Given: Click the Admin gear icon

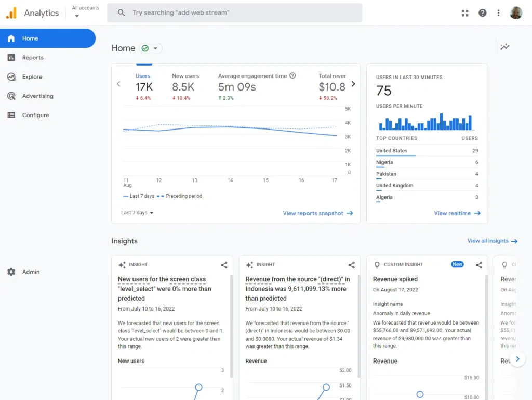Looking at the screenshot, I should click(x=11, y=272).
